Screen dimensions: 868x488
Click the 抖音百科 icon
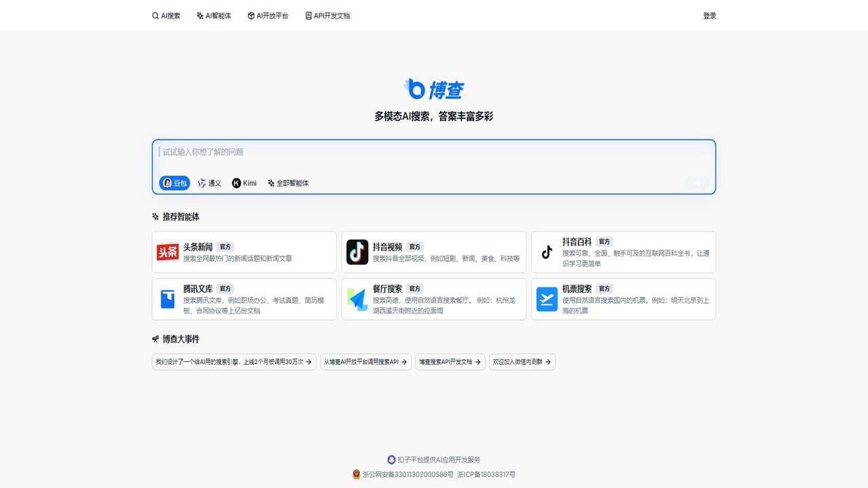(x=547, y=252)
